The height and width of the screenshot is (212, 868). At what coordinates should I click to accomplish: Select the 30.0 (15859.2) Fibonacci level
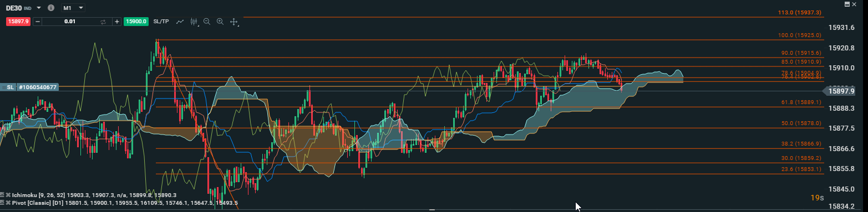click(801, 158)
